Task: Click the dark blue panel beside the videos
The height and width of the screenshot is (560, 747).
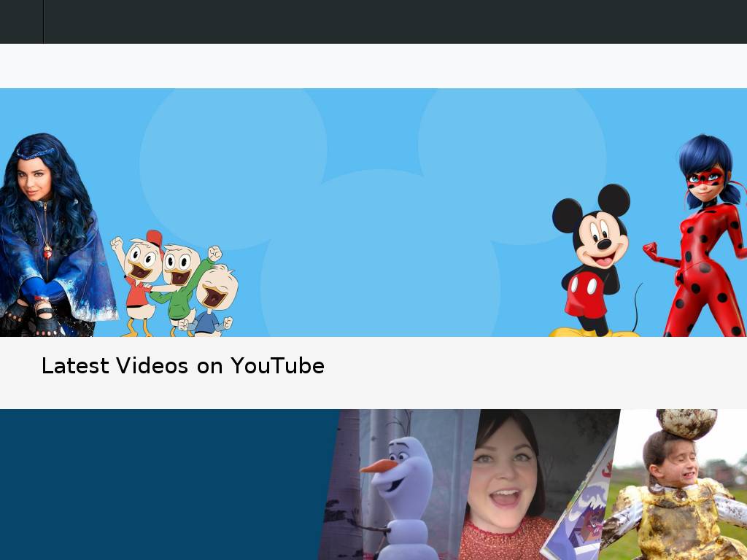Action: (160, 485)
